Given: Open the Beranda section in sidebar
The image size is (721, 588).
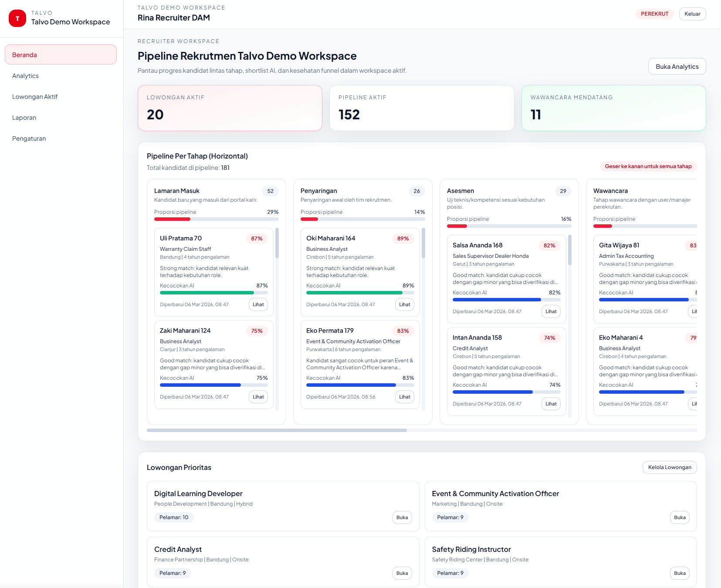Looking at the screenshot, I should [x=61, y=54].
